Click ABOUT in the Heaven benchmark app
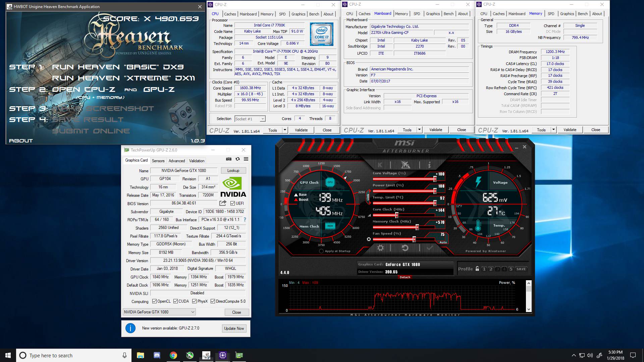This screenshot has width=644, height=362. coord(21,141)
